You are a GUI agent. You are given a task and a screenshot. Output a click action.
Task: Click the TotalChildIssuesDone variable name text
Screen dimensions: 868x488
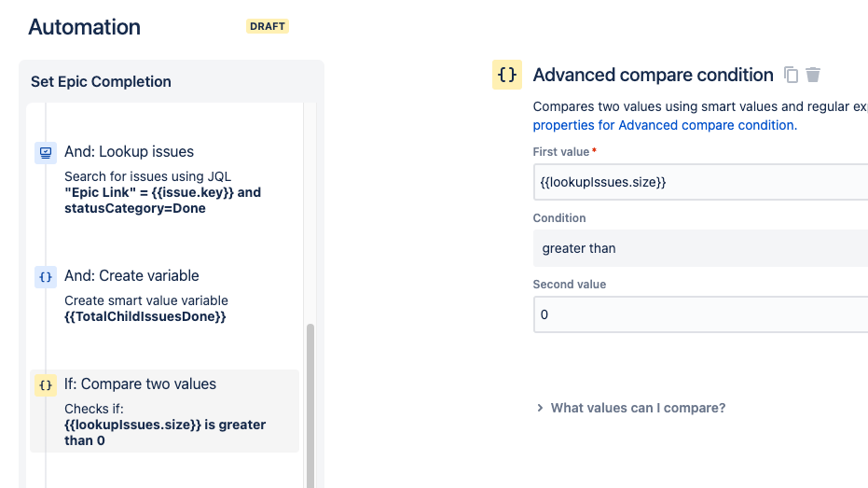pyautogui.click(x=145, y=316)
